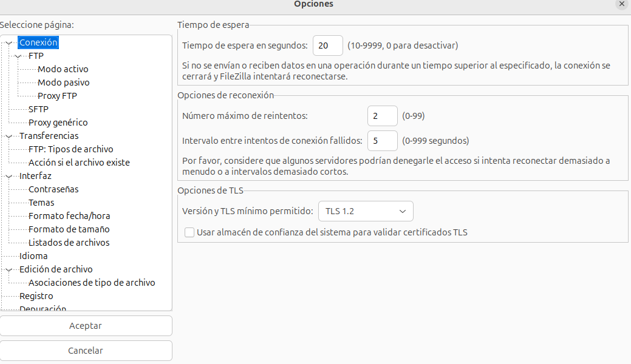Viewport: 631px width, 364px height.
Task: Click the timeout seconds input field
Action: coord(327,45)
